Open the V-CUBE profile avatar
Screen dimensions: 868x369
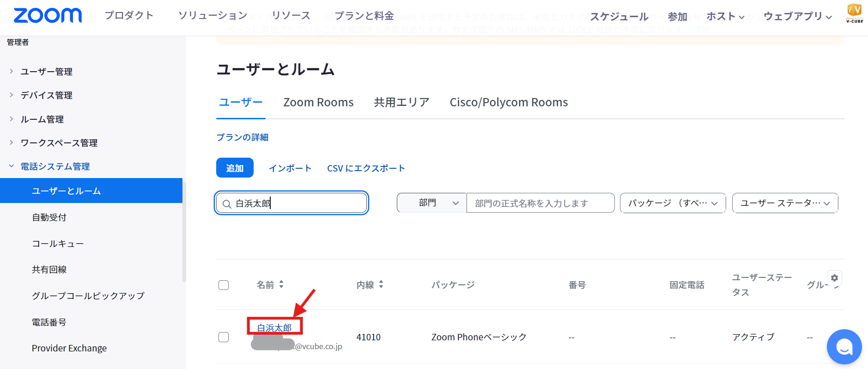click(854, 13)
